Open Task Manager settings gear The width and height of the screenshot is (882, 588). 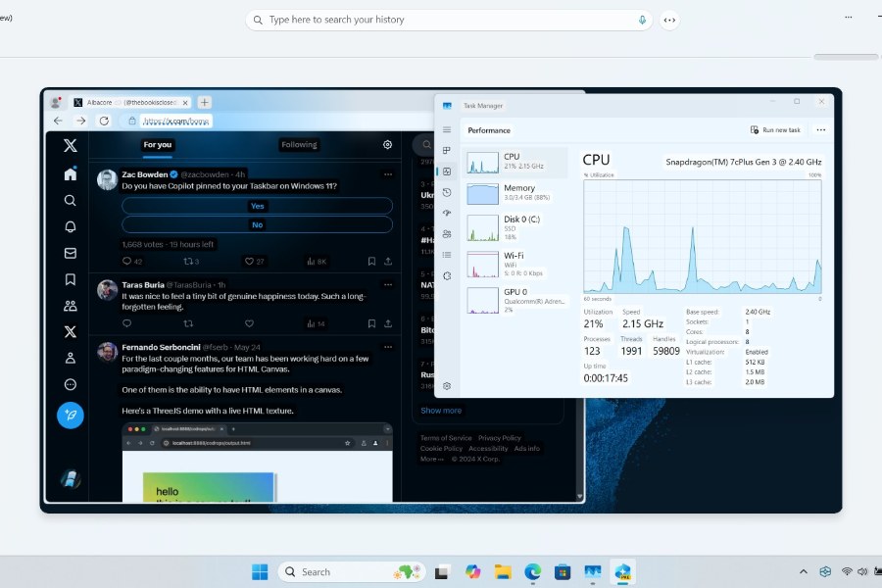[446, 386]
